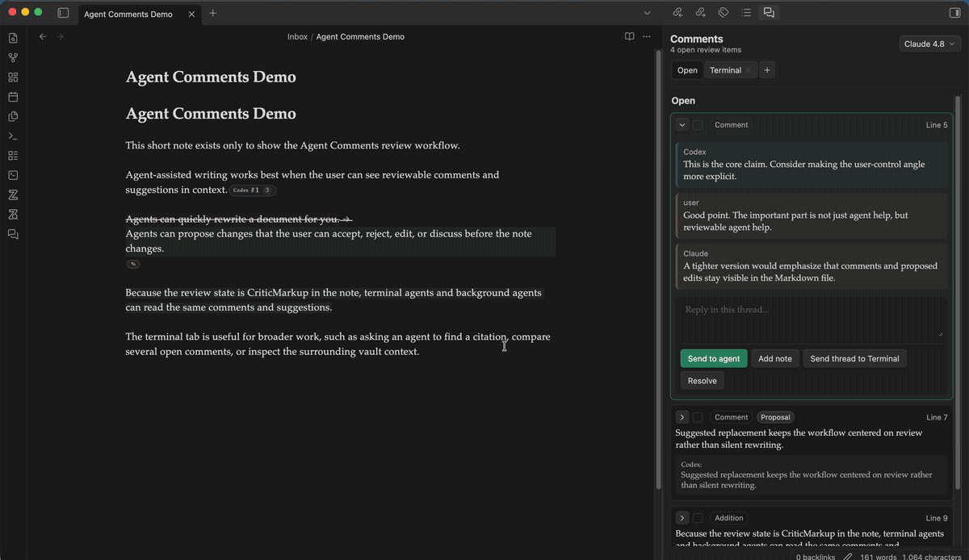Resolve the Line 5 comment thread

tap(702, 381)
